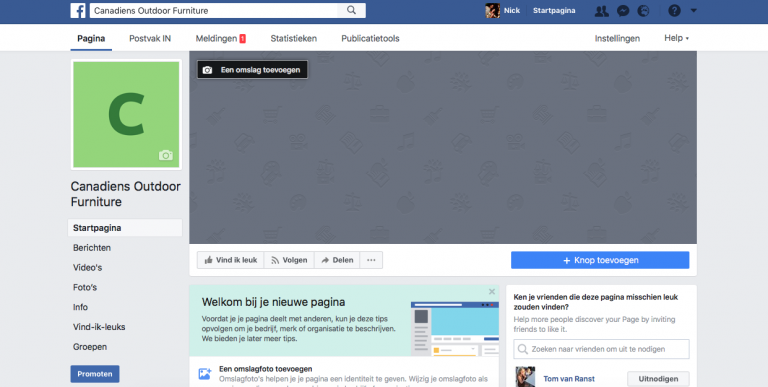The height and width of the screenshot is (387, 768).
Task: Open Messenger icon in top bar
Action: tap(623, 11)
